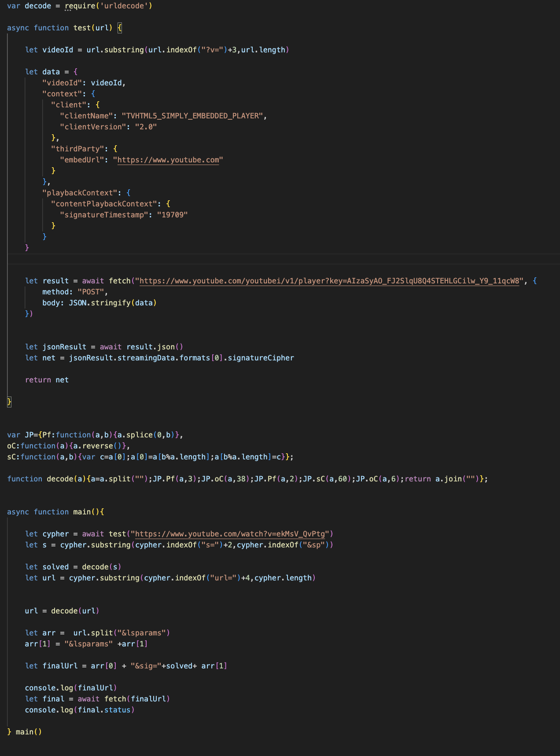Click the signatureTimestamp value "19709"
The image size is (560, 756).
point(172,215)
